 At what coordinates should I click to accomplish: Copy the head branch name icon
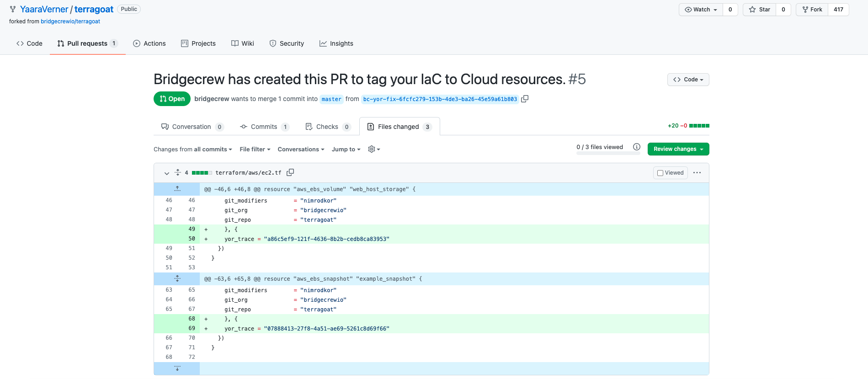coord(525,99)
